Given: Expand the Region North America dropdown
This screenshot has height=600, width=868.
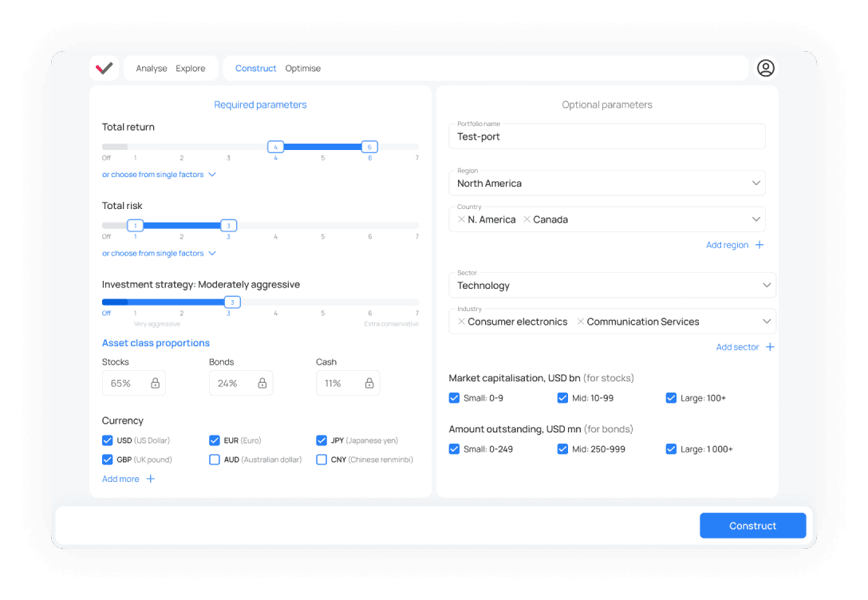Looking at the screenshot, I should [607, 184].
